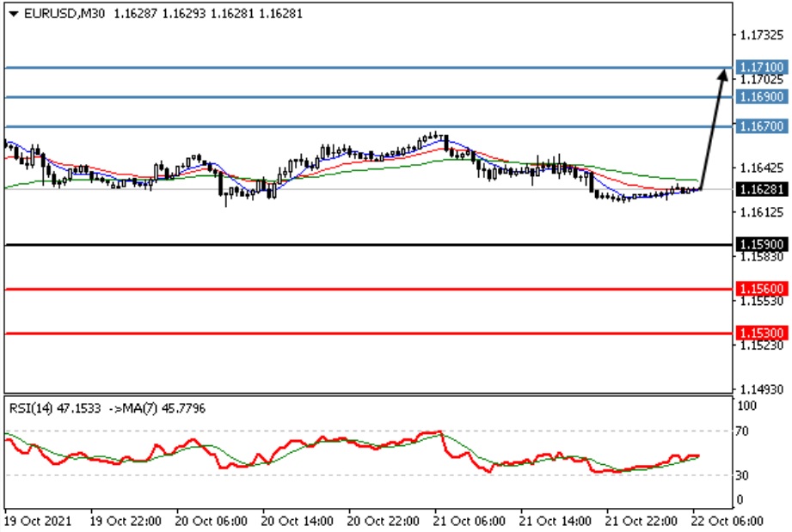Click the current price 1.16281 label

coord(762,189)
